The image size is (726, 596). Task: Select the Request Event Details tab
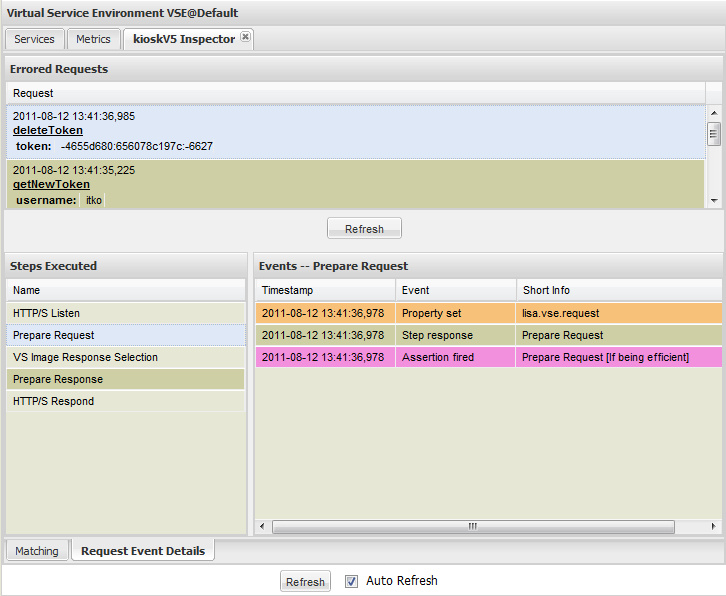coord(143,551)
